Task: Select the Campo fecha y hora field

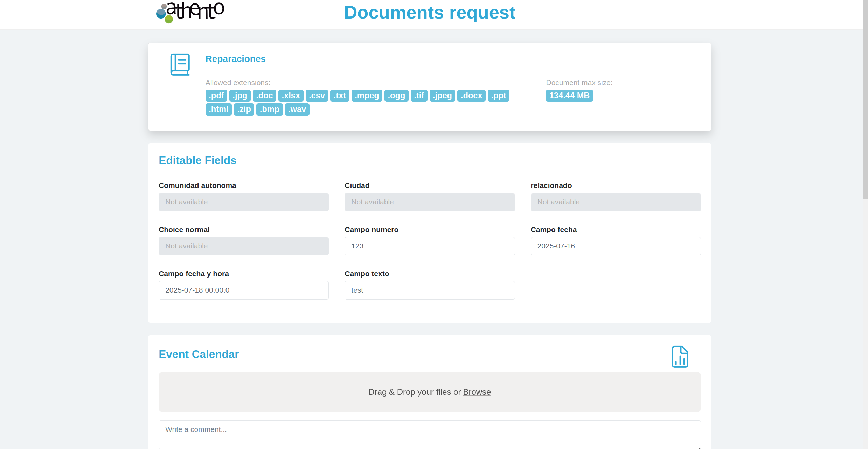Action: (x=243, y=290)
